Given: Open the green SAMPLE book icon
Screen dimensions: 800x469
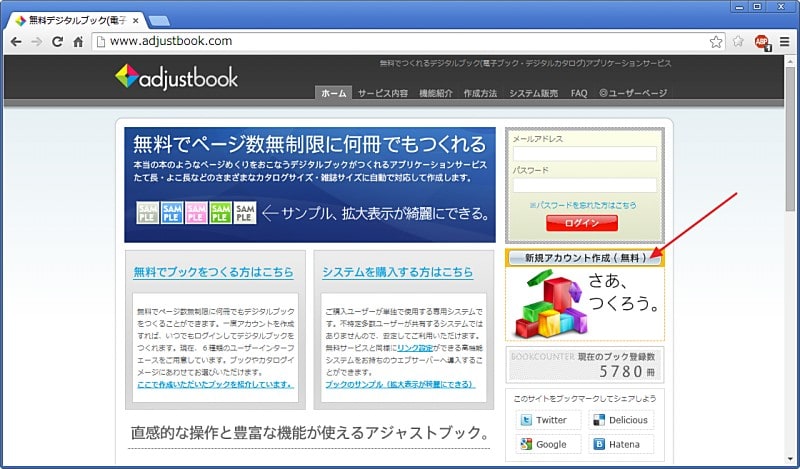Looking at the screenshot, I should (220, 212).
